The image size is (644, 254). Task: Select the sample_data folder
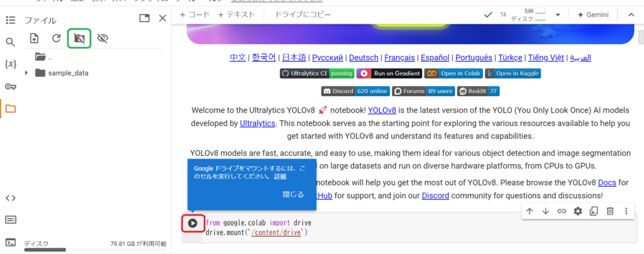[62, 73]
